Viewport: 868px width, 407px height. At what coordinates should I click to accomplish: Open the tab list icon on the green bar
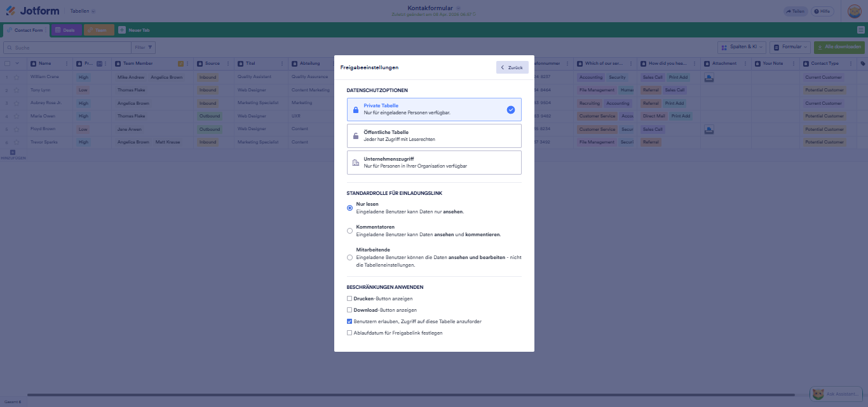click(x=860, y=30)
